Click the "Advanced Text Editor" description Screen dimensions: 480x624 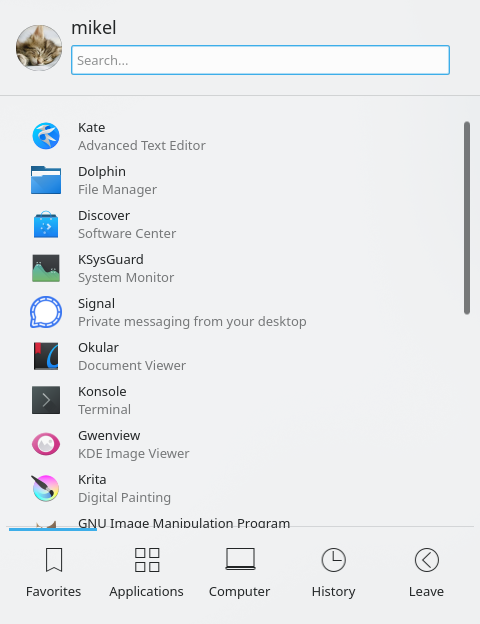(142, 145)
